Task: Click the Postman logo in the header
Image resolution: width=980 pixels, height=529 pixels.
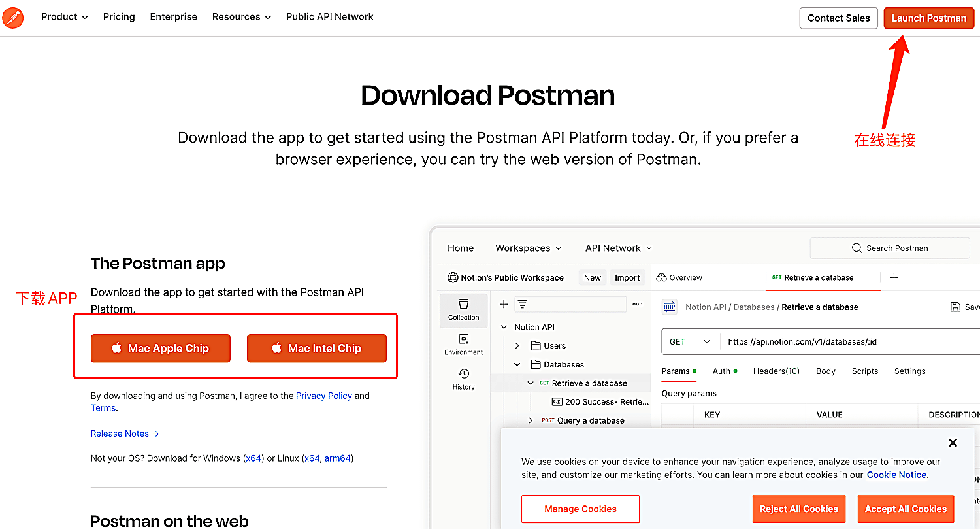Action: [13, 18]
